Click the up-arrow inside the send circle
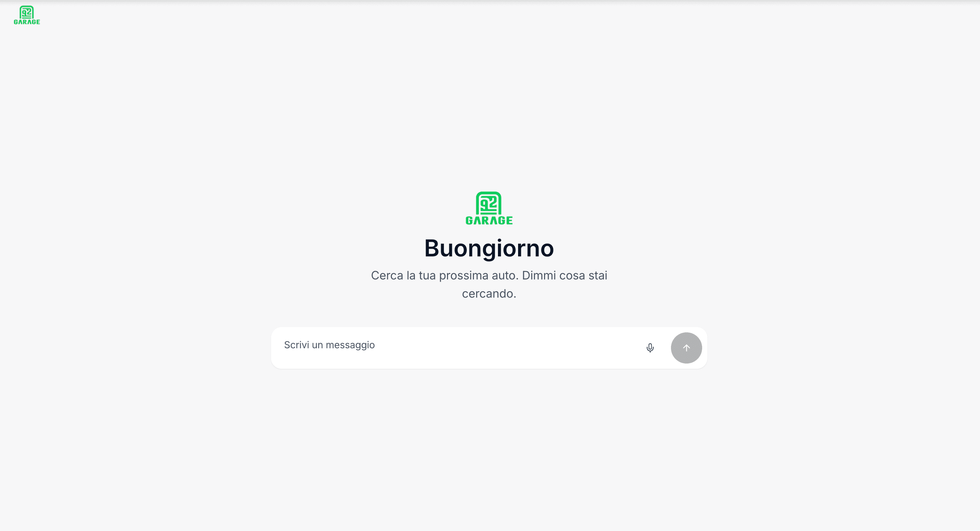 tap(686, 348)
